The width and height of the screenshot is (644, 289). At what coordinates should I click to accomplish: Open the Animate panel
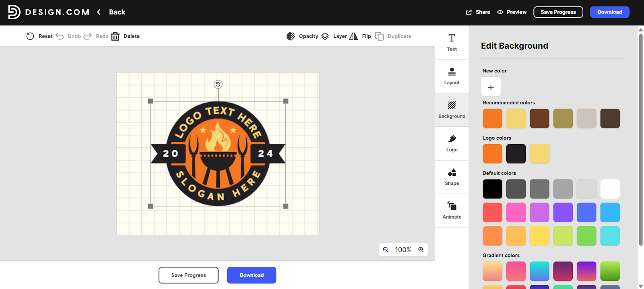tap(452, 210)
